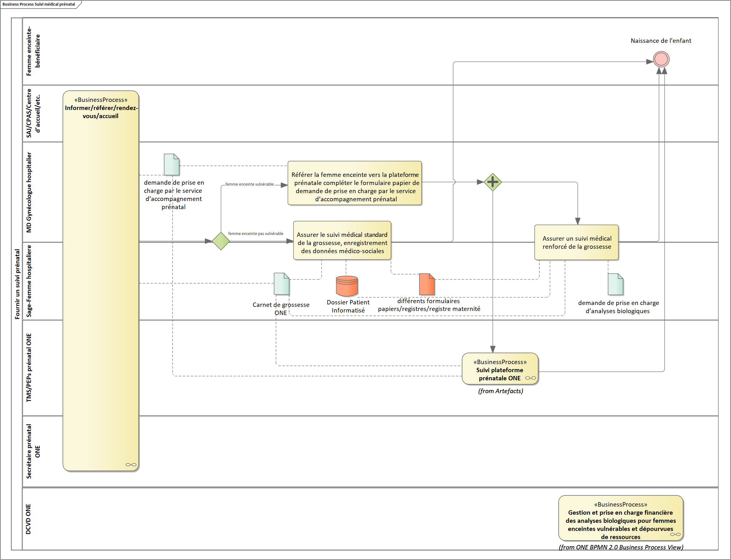The height and width of the screenshot is (560, 731).
Task: Click the Naissance de l'enfant end event
Action: (x=661, y=59)
